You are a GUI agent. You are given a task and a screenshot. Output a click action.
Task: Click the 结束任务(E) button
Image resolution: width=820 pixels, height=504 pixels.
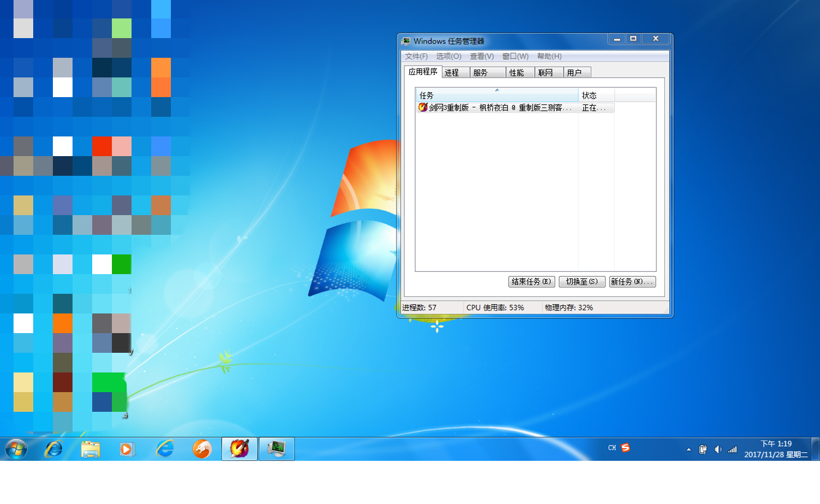coord(532,282)
